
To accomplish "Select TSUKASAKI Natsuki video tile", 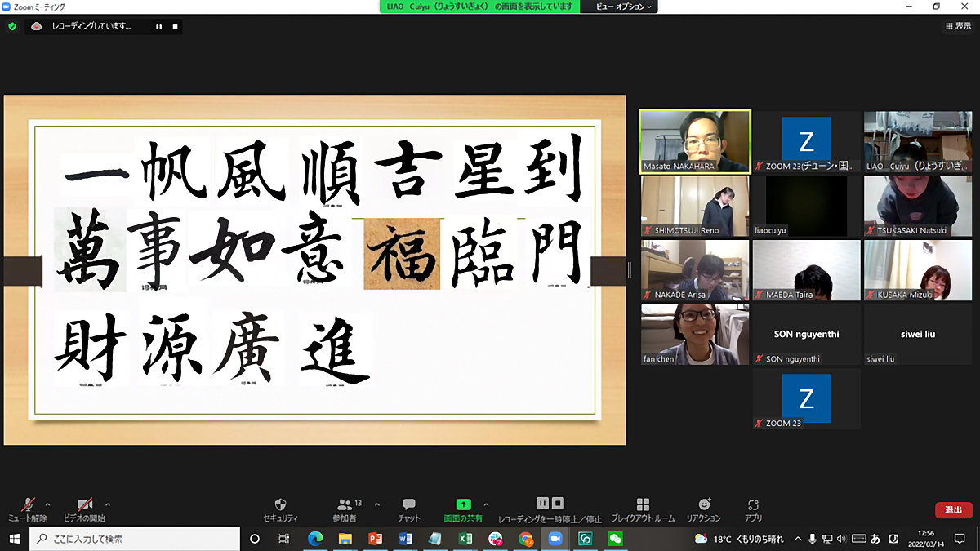I will tap(917, 206).
